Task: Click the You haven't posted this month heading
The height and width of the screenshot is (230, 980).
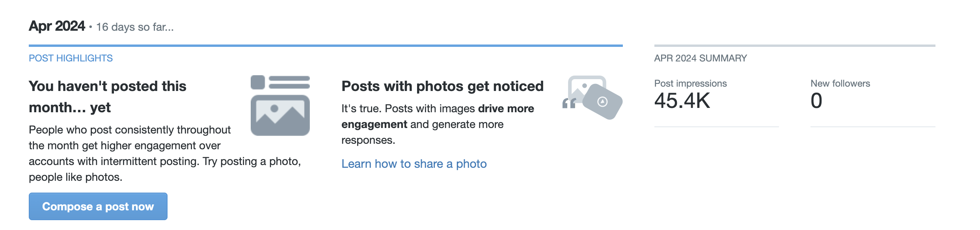Action: 108,97
